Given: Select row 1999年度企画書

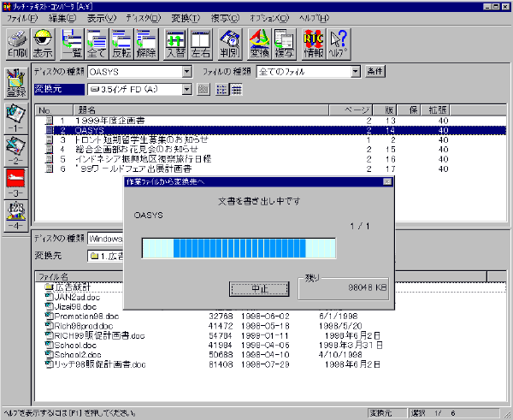Looking at the screenshot, I should pyautogui.click(x=271, y=121).
